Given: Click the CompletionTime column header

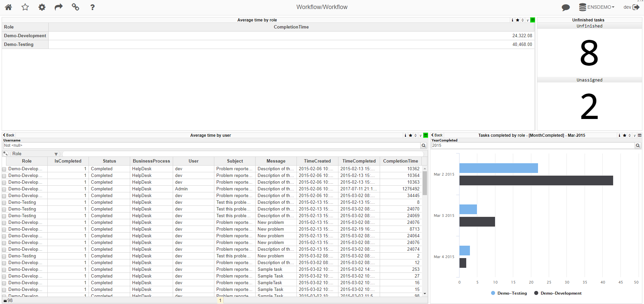Looking at the screenshot, I should [x=400, y=161].
